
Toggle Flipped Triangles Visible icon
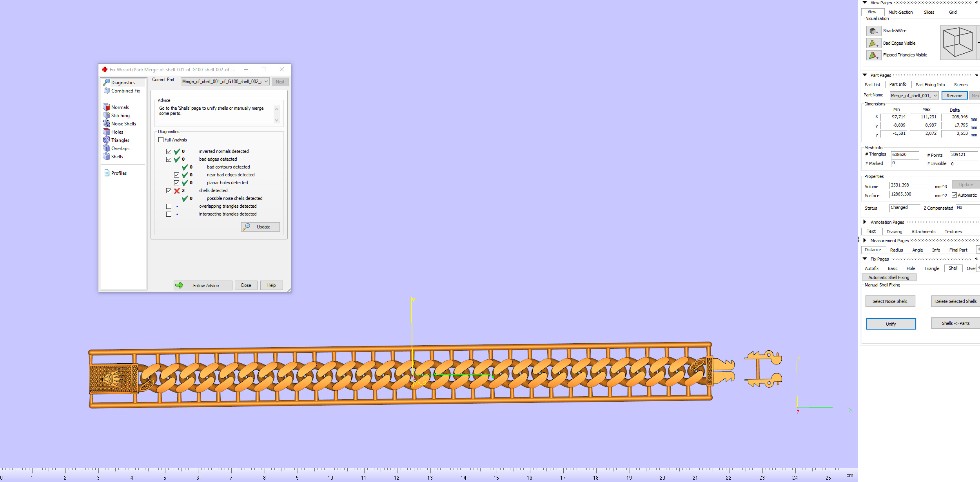pos(873,55)
